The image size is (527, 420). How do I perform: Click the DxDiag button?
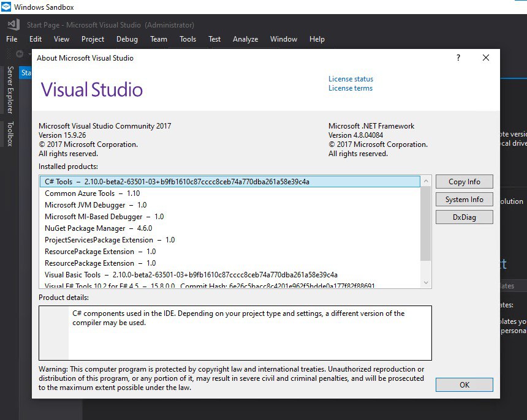(x=464, y=217)
